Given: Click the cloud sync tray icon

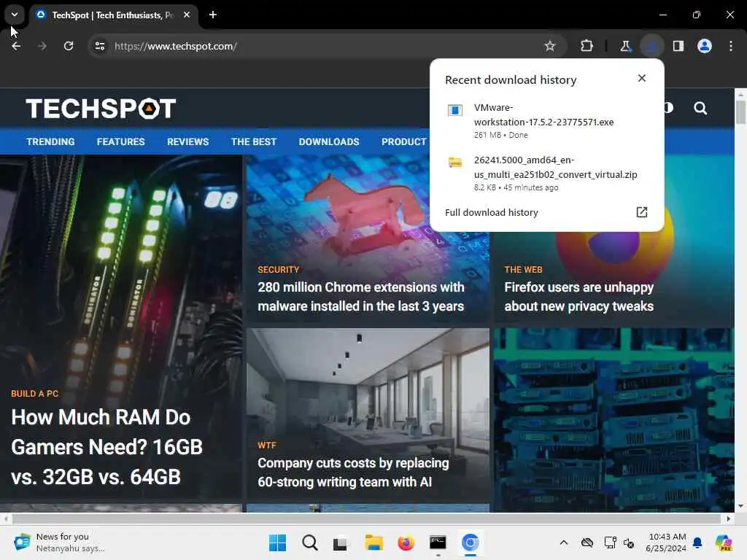Looking at the screenshot, I should click(587, 542).
